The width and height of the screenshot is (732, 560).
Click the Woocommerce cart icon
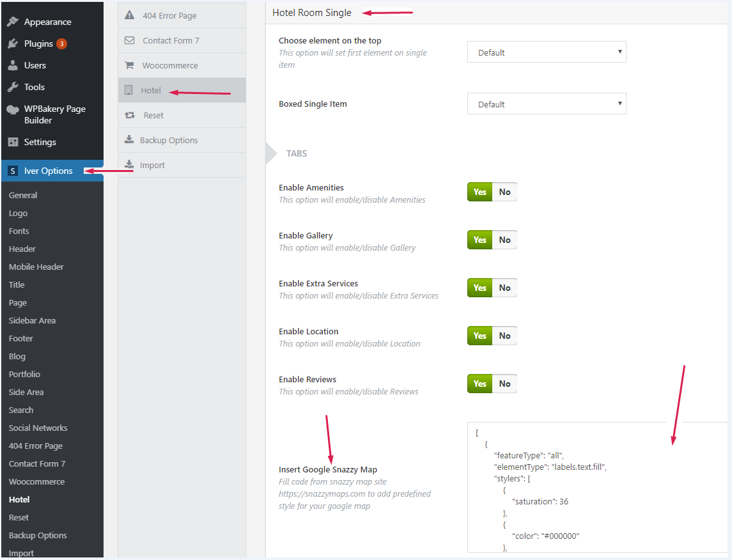click(x=129, y=65)
